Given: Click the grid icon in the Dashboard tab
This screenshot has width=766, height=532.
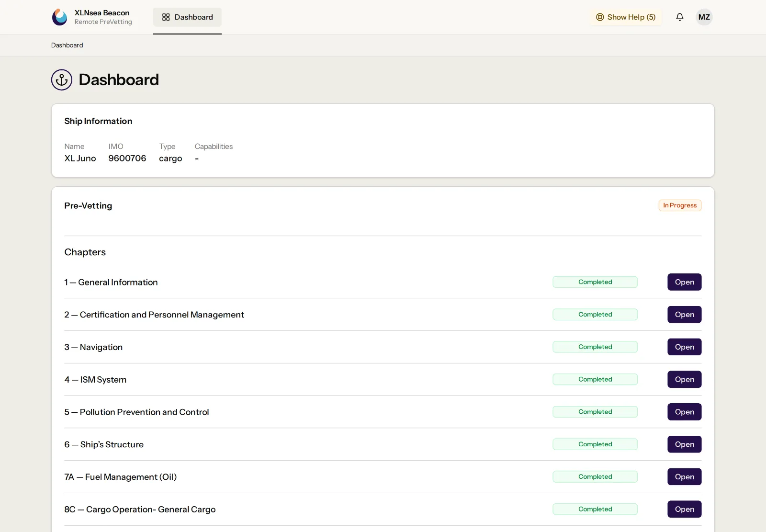Looking at the screenshot, I should coord(166,17).
